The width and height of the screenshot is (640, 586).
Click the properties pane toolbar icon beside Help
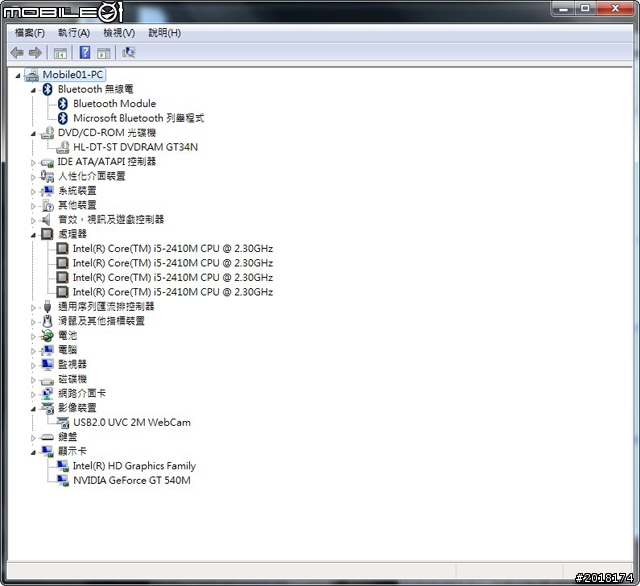[x=104, y=53]
